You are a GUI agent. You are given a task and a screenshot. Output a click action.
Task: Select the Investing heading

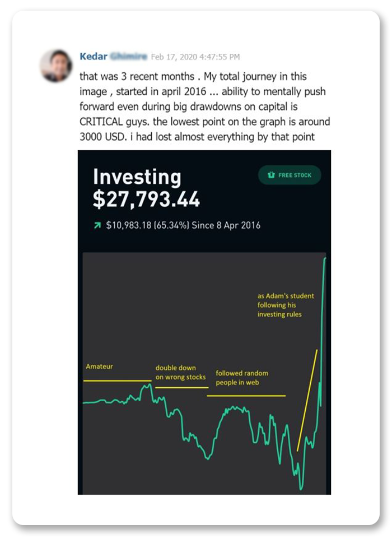[137, 177]
